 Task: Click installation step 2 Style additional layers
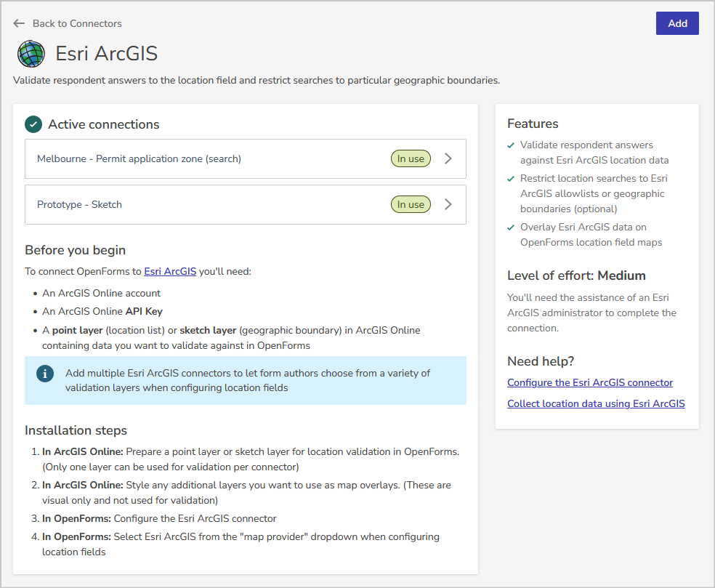tap(247, 493)
